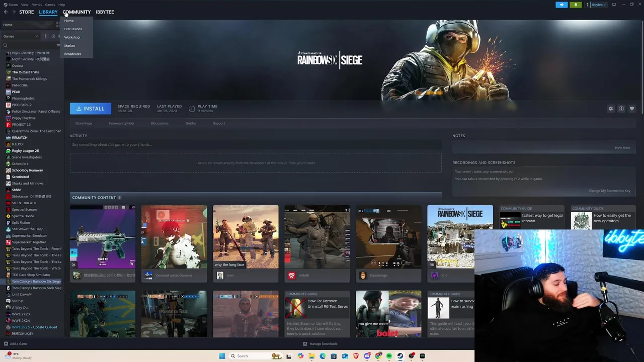Switch to the IBBYTEE profile tab
This screenshot has width=644, height=362.
(x=105, y=12)
